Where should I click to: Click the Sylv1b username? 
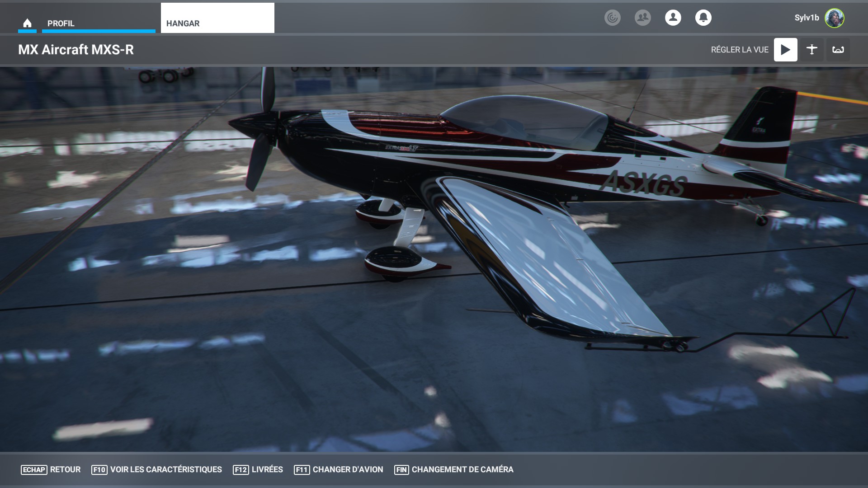click(x=807, y=18)
